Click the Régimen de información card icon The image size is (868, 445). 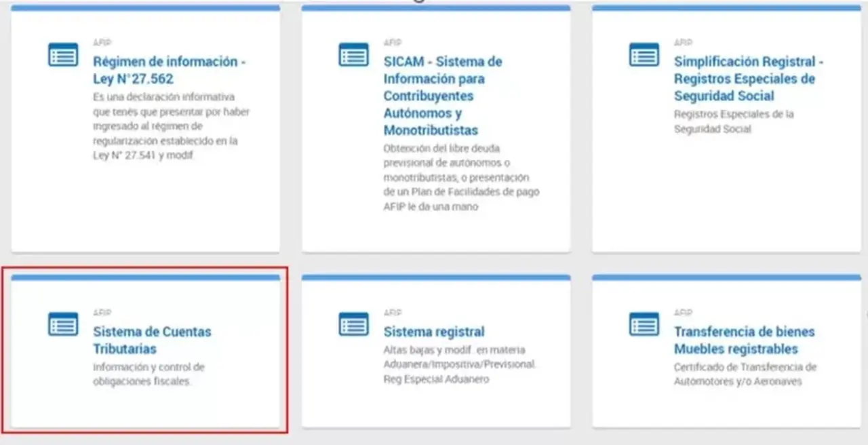63,55
